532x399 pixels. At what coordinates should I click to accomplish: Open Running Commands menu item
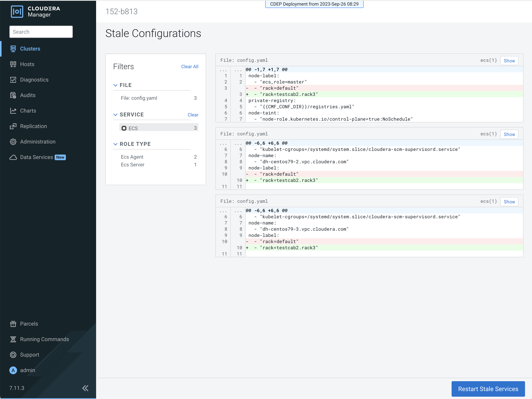pyautogui.click(x=44, y=339)
